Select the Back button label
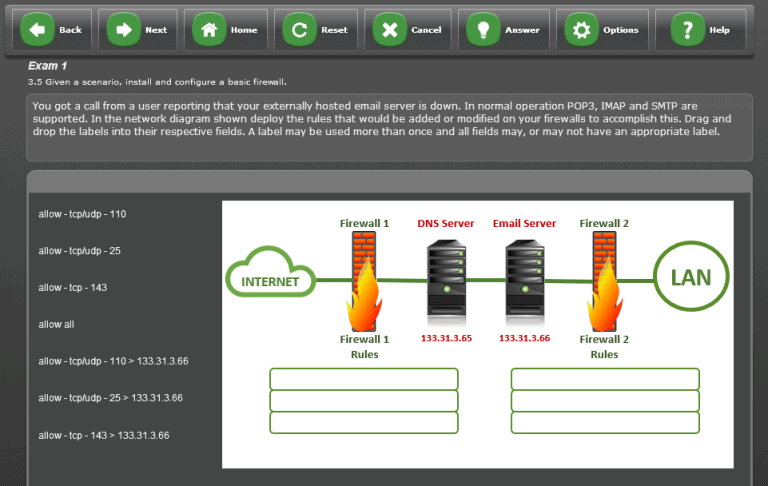 tap(71, 30)
